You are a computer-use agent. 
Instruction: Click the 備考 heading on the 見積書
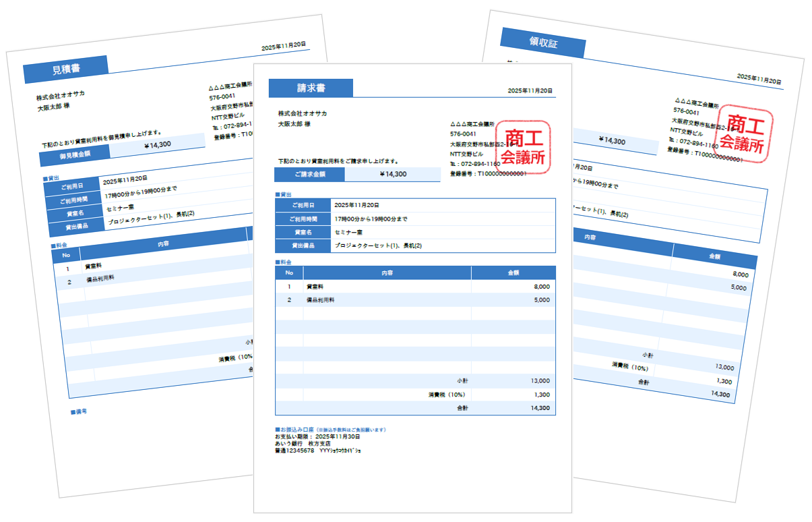pos(80,410)
